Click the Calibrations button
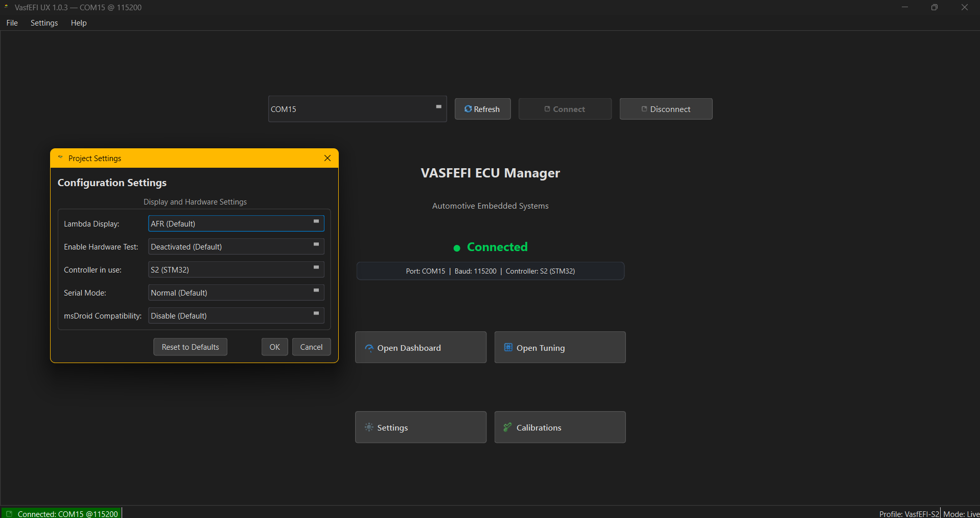Image resolution: width=980 pixels, height=518 pixels. [559, 427]
